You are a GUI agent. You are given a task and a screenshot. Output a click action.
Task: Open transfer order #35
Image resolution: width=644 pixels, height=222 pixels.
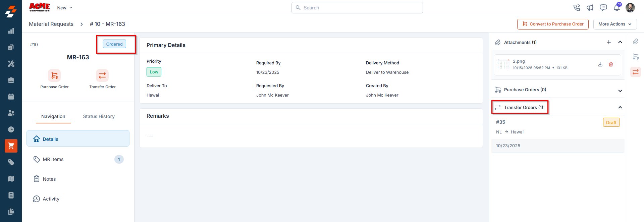pyautogui.click(x=500, y=122)
